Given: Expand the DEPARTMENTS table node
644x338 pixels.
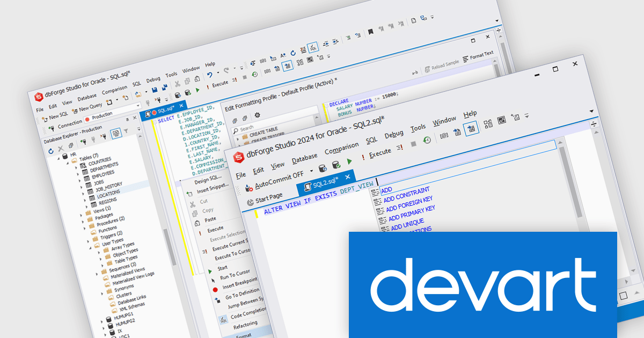Looking at the screenshot, I should click(x=79, y=173).
